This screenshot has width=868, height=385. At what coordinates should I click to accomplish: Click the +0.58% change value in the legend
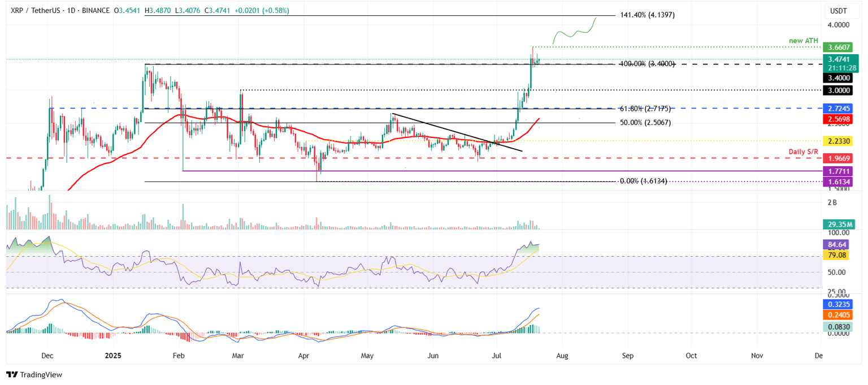click(277, 10)
